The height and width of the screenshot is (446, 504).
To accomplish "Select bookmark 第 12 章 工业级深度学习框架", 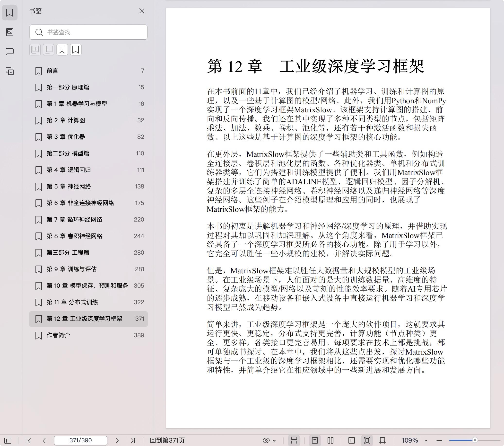I will click(88, 319).
